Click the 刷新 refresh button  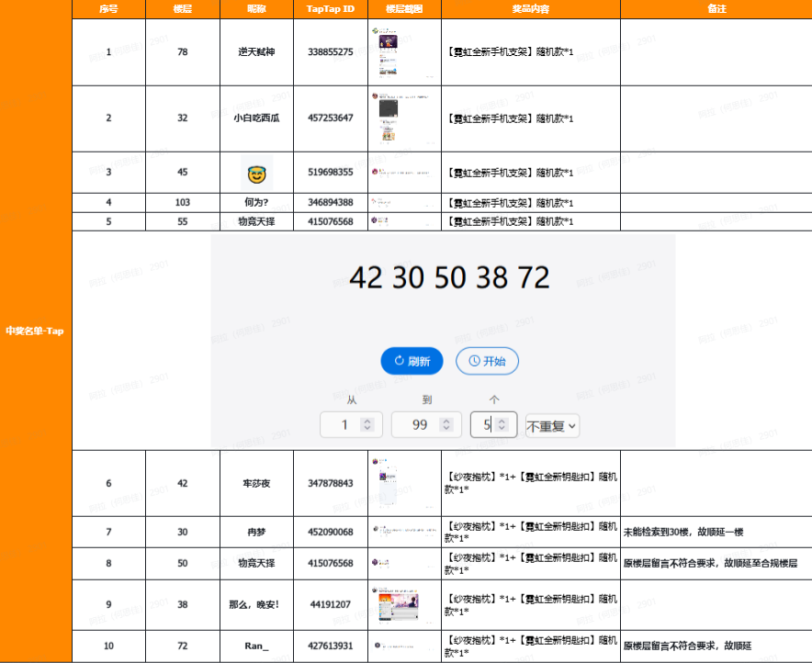point(412,361)
